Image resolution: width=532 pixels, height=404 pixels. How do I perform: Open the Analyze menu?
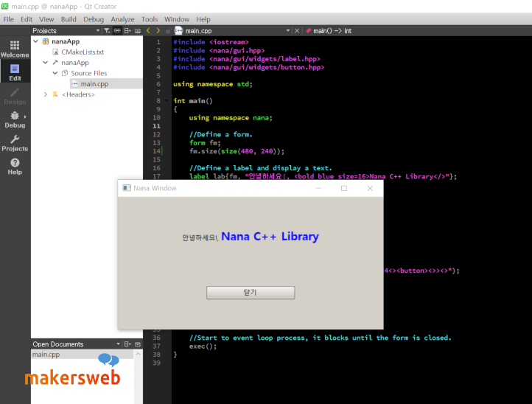[122, 19]
